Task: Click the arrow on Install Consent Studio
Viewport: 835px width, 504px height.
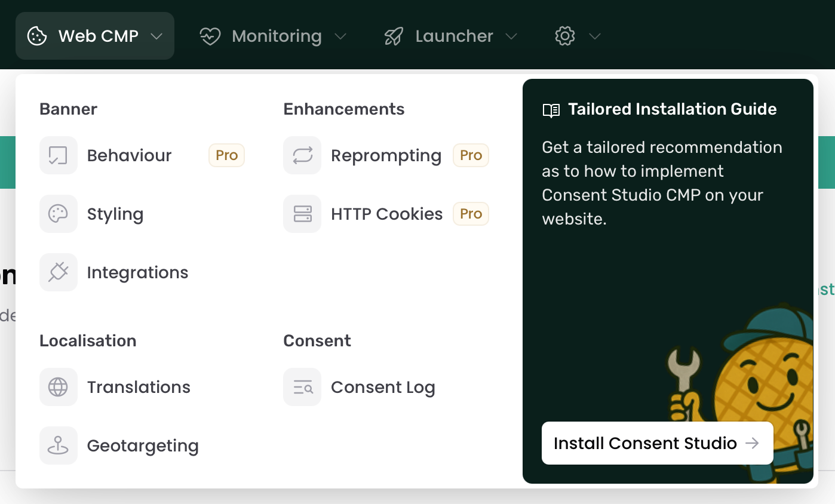Action: click(x=752, y=443)
